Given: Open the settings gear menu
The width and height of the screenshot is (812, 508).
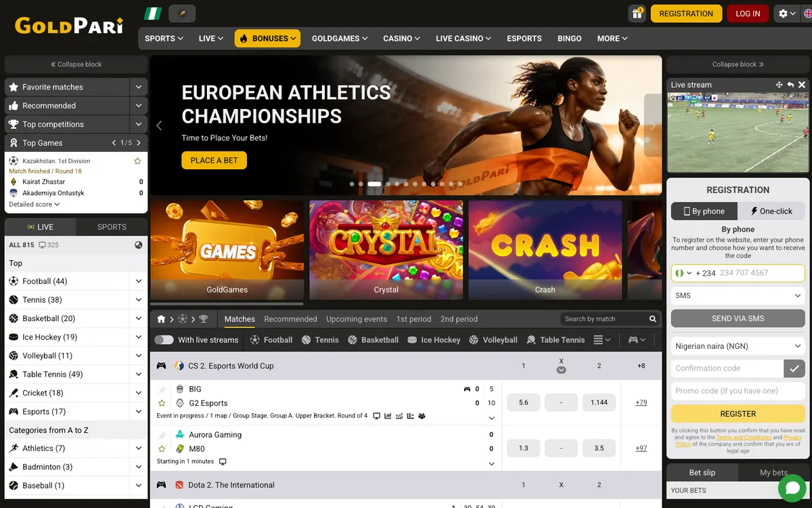Looking at the screenshot, I should coord(787,14).
